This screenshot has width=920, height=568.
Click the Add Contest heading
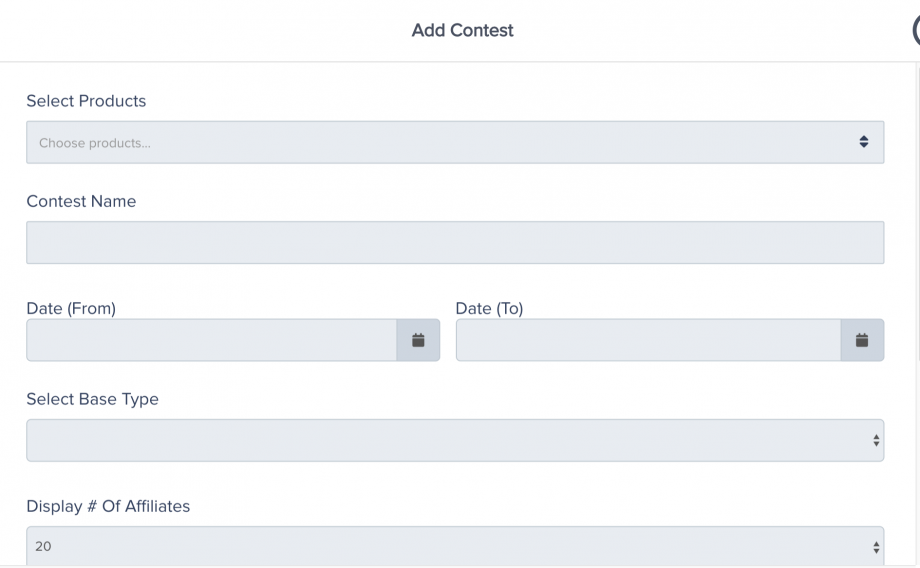(x=462, y=31)
